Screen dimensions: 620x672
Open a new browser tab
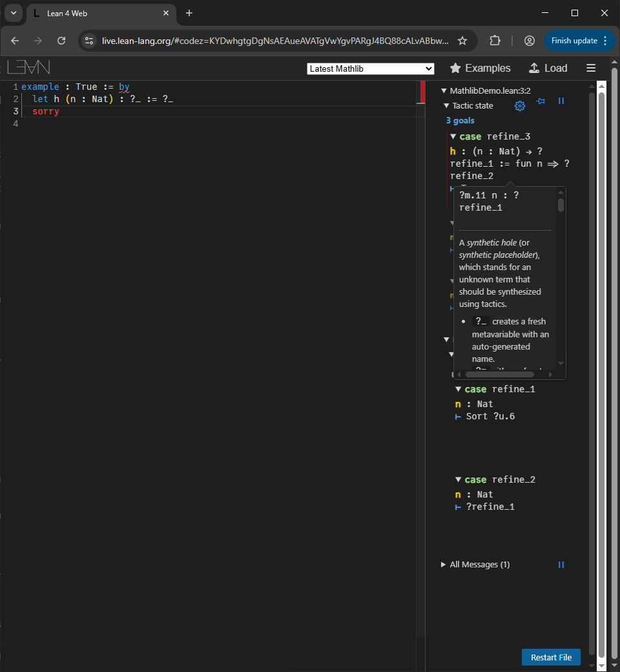click(x=189, y=13)
